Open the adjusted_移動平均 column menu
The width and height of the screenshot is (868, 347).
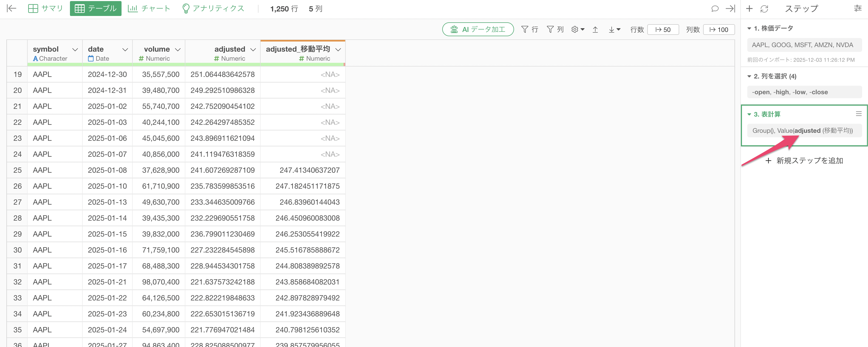(338, 49)
